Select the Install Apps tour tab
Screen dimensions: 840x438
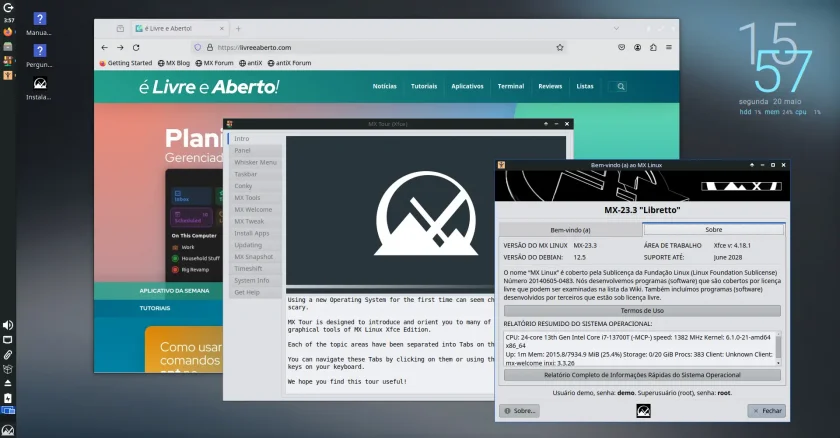(x=255, y=233)
